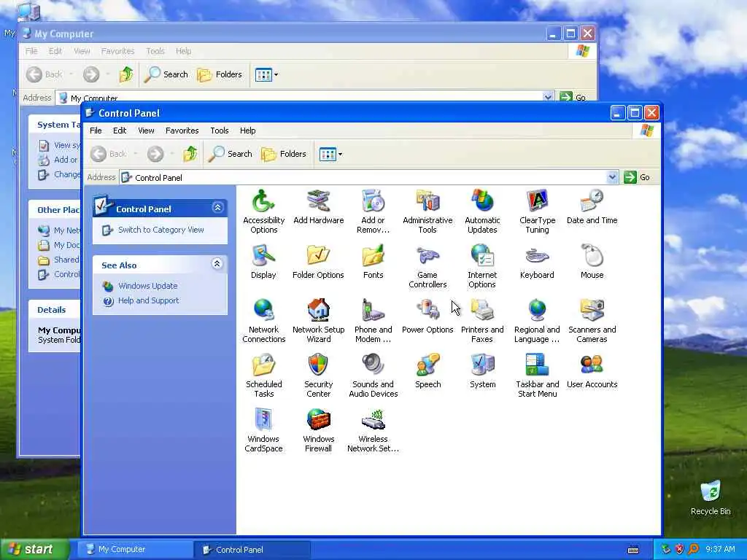
Task: Open My Computer address bar dropdown
Action: pos(548,97)
